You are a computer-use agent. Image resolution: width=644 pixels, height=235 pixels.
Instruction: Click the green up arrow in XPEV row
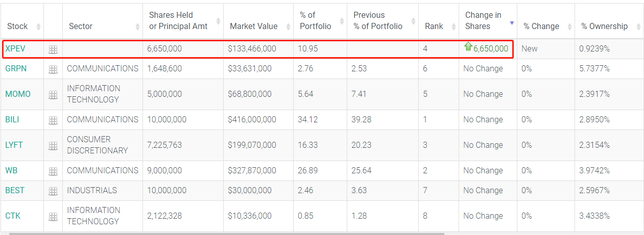pyautogui.click(x=468, y=47)
